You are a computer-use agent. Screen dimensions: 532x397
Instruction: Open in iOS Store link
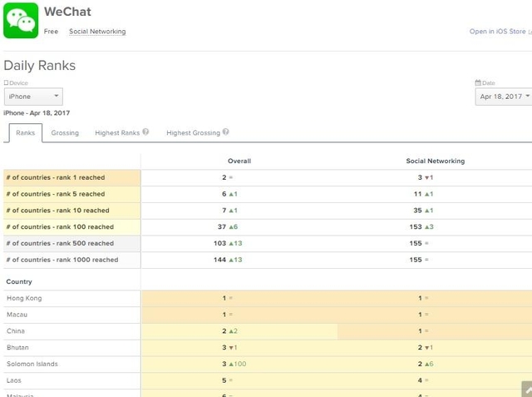point(498,32)
